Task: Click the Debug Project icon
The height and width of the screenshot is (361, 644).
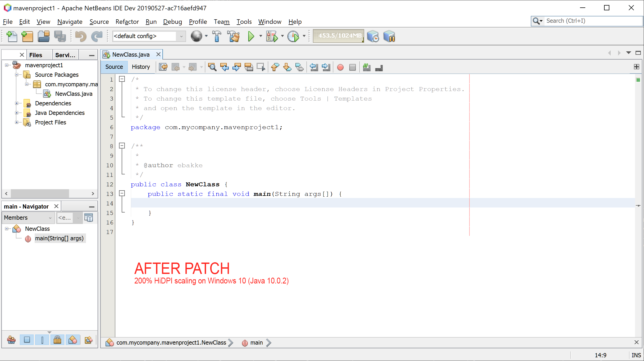Action: (272, 36)
